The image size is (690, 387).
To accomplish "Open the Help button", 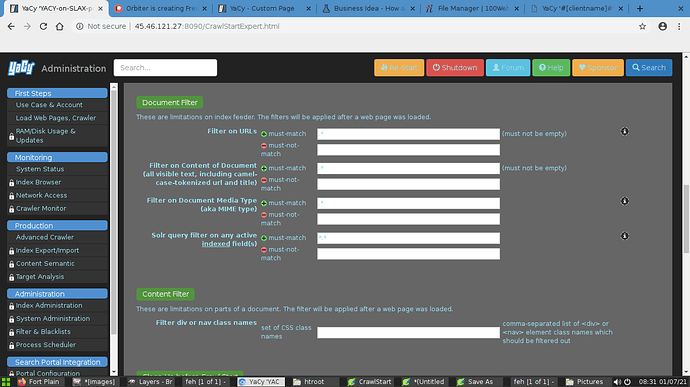I will (551, 68).
